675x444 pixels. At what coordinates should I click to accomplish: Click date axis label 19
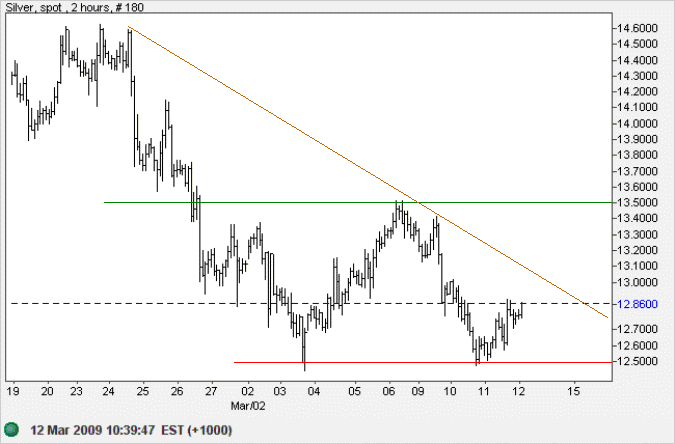[x=13, y=391]
